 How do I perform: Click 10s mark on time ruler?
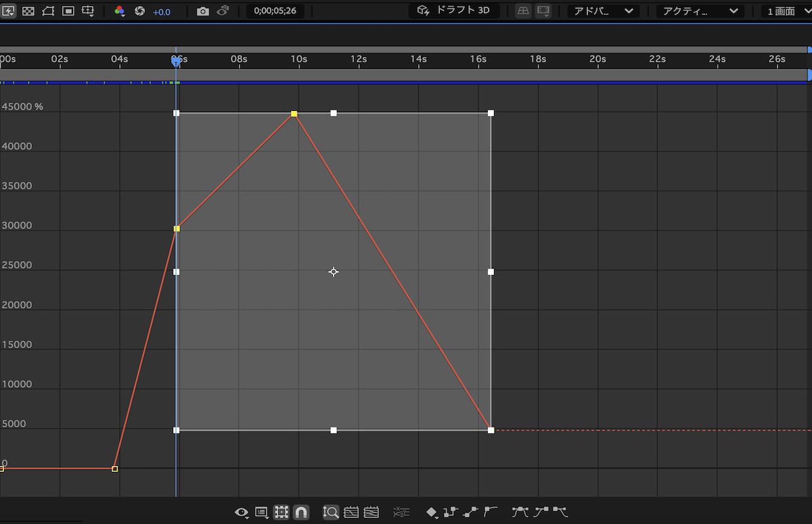[299, 59]
